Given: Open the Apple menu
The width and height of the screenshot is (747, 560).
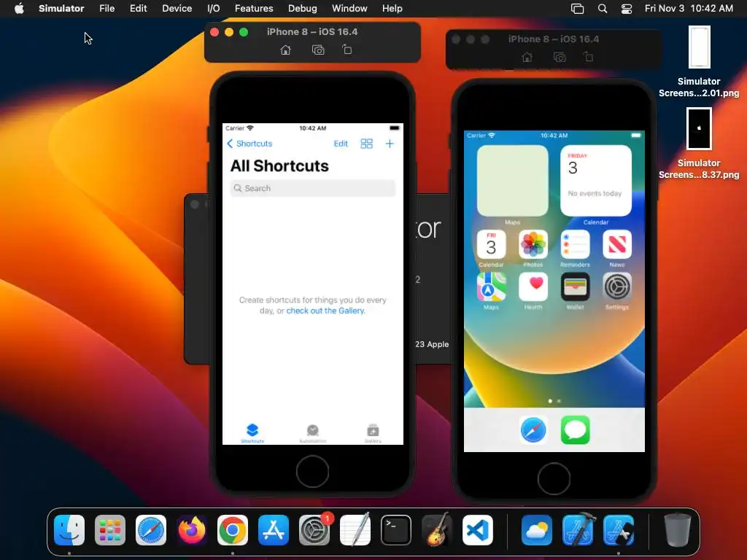Looking at the screenshot, I should [19, 8].
